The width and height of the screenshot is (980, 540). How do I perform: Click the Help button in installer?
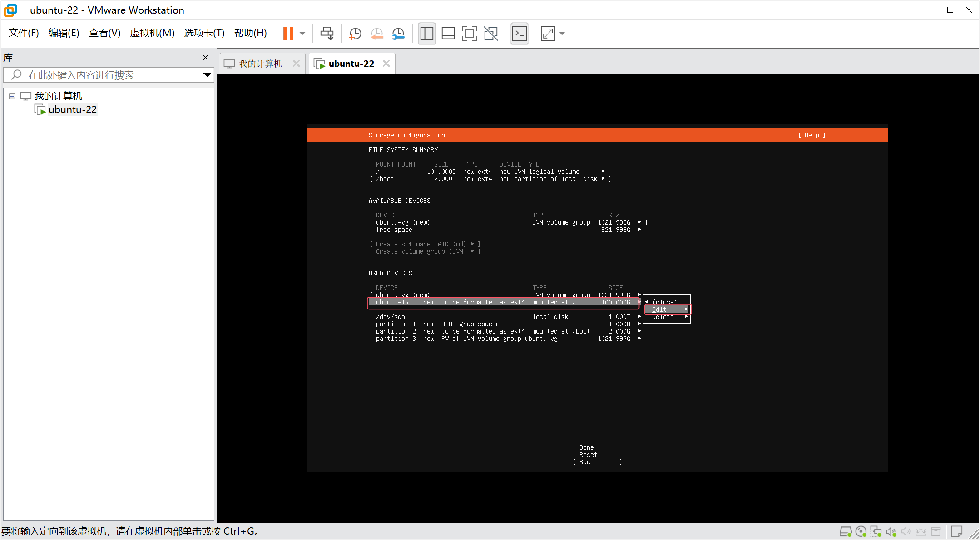tap(812, 135)
